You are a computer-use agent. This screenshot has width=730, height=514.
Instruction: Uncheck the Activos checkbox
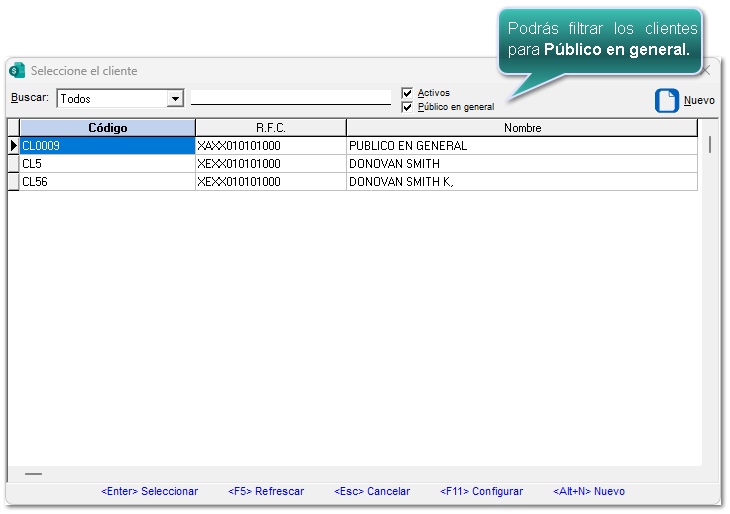tap(407, 93)
